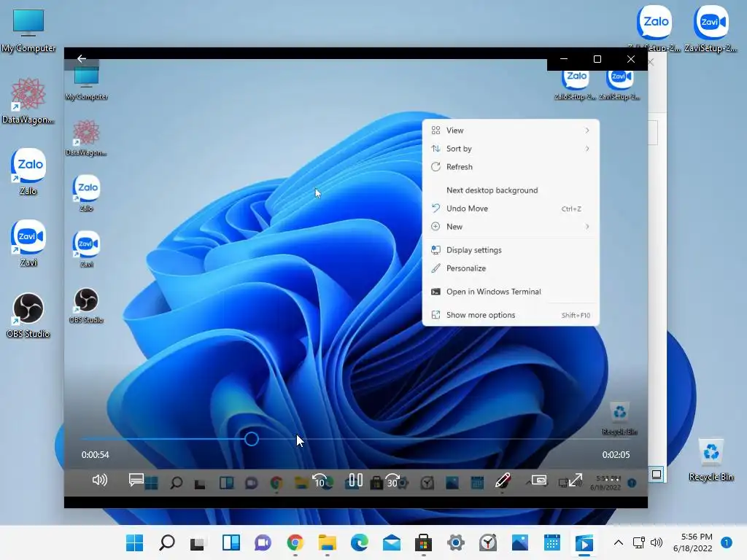The height and width of the screenshot is (560, 747).
Task: Select the Zavi shortcut on the real desktop
Action: pos(28,244)
